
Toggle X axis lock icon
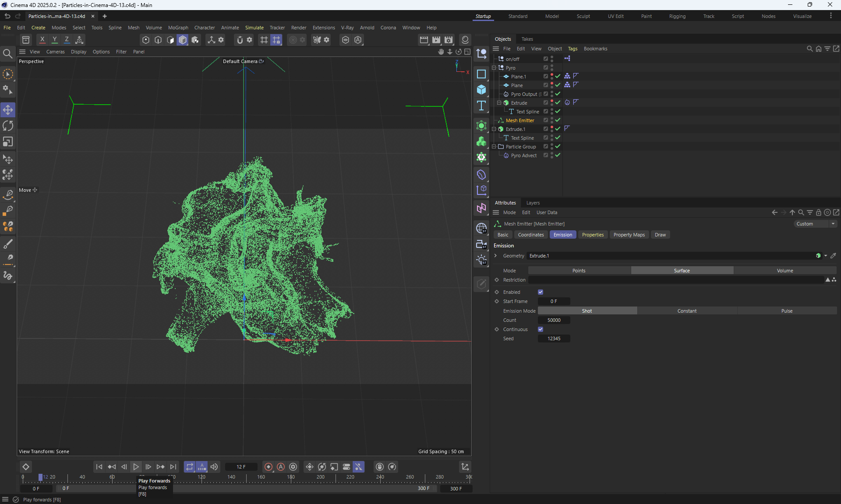pyautogui.click(x=42, y=40)
